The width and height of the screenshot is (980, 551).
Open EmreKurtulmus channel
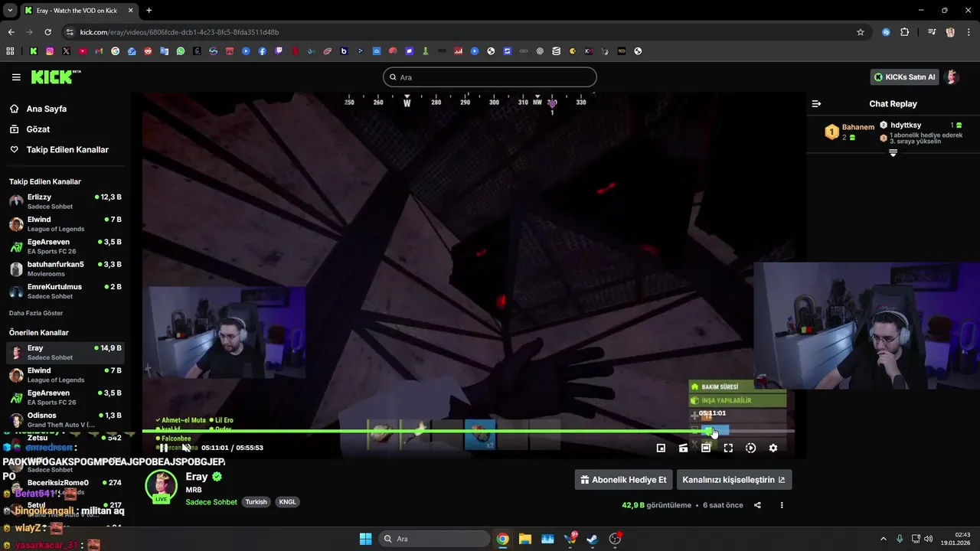click(65, 291)
